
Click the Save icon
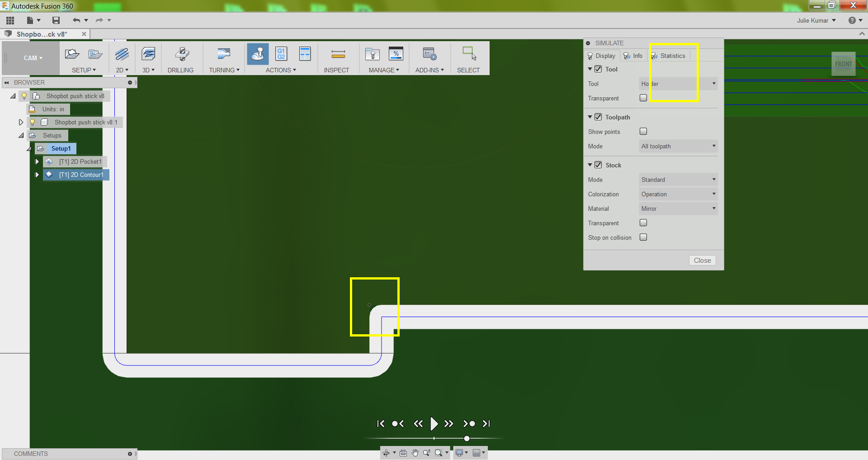(x=56, y=20)
